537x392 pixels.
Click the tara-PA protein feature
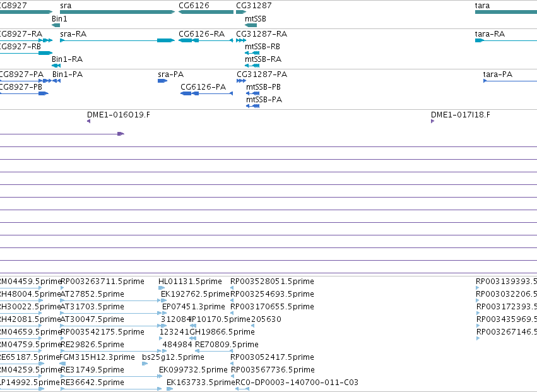pos(510,81)
